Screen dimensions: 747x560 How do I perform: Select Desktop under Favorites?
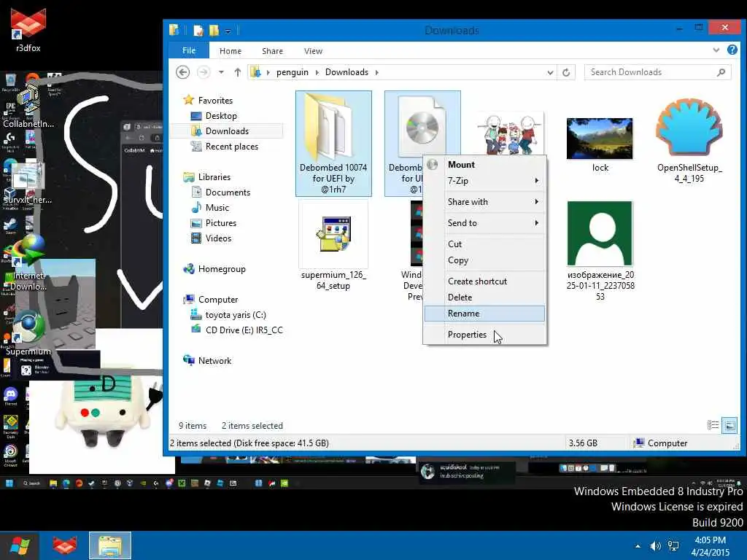pos(214,116)
